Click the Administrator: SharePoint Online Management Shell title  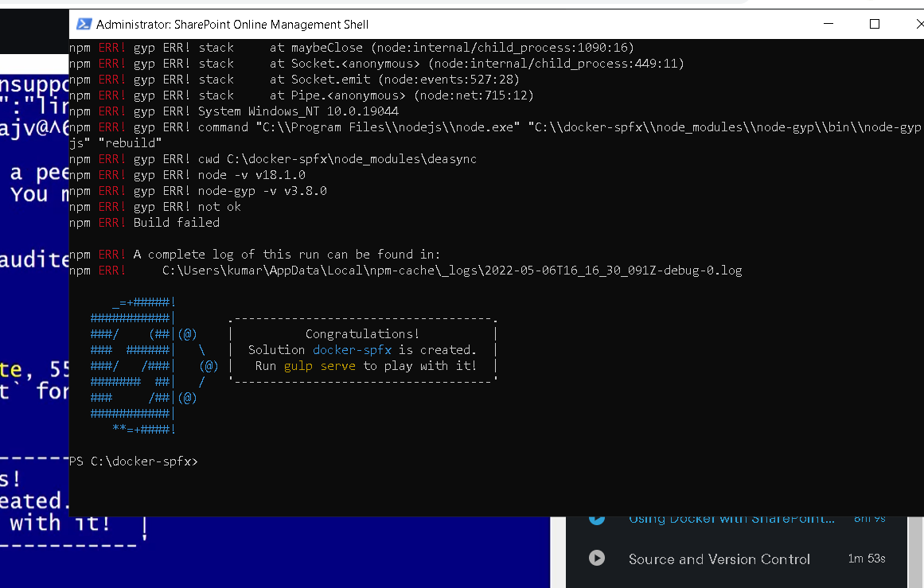tap(232, 24)
